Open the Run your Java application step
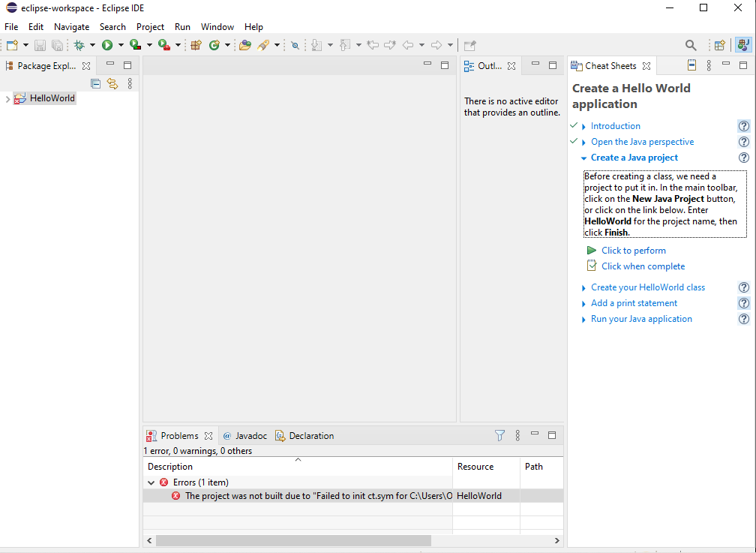 pos(641,319)
